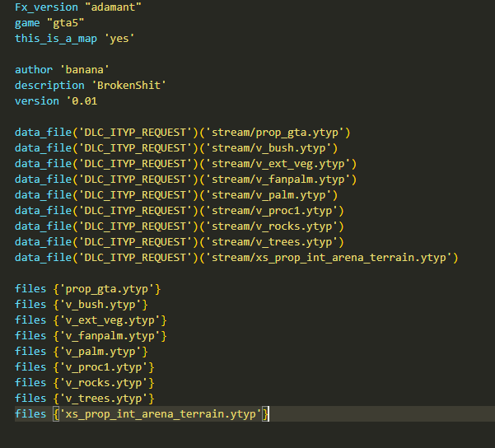This screenshot has width=495, height=448.
Task: Click the data_file line for stream/v_ext_veg.ytyp
Action: coord(185,164)
